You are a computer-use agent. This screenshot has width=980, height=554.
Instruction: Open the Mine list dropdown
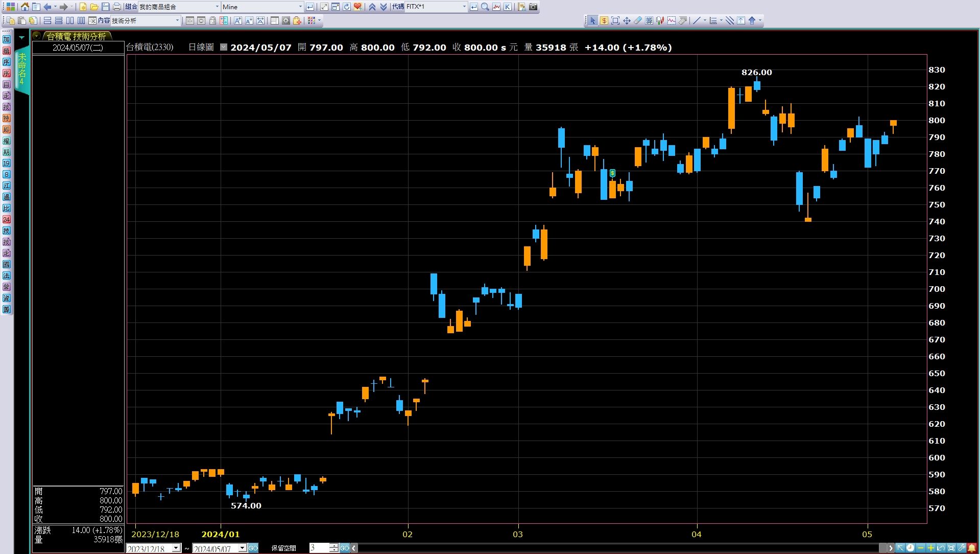tap(300, 7)
